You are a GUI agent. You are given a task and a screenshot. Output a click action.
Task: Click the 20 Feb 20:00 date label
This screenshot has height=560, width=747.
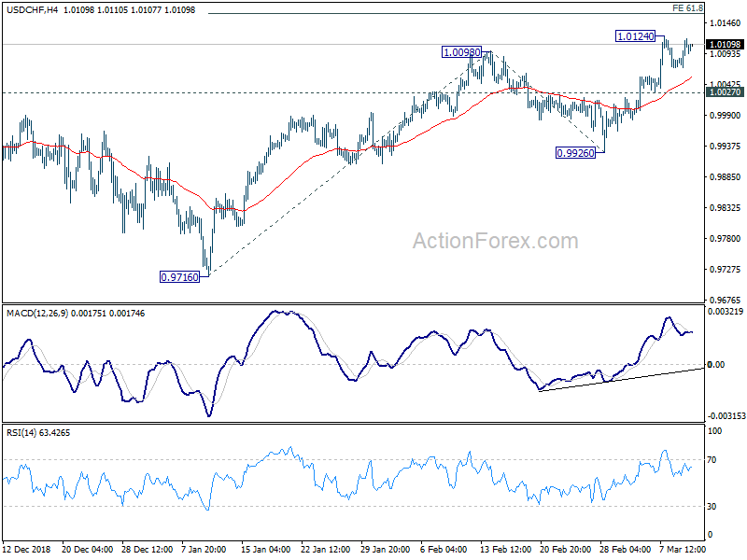566,549
